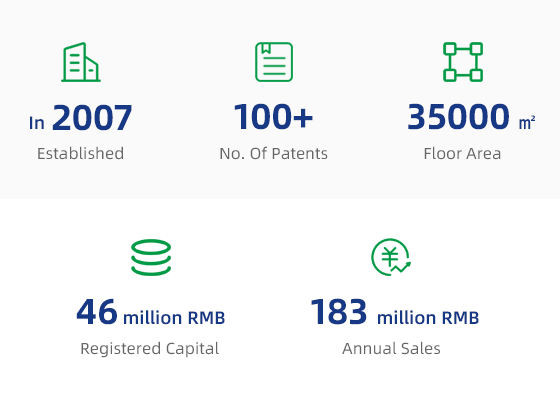The image size is (560, 400).
Task: Select million RMB text next to 46
Action: click(174, 318)
